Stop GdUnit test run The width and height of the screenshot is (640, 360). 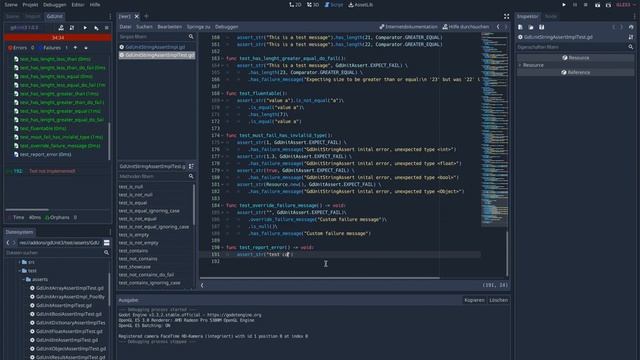click(x=107, y=28)
